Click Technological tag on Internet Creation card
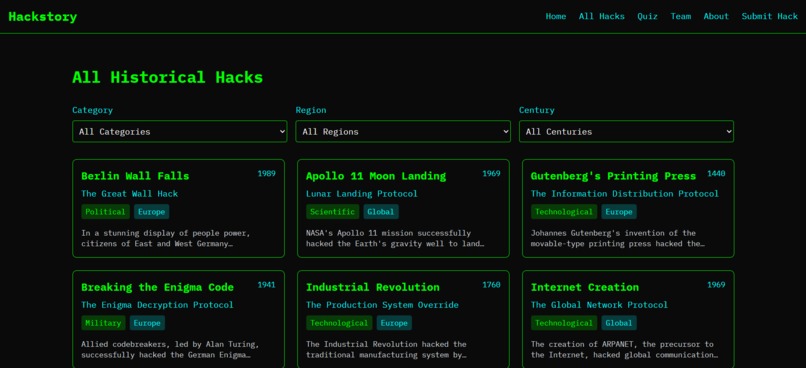This screenshot has width=806, height=368. point(564,323)
